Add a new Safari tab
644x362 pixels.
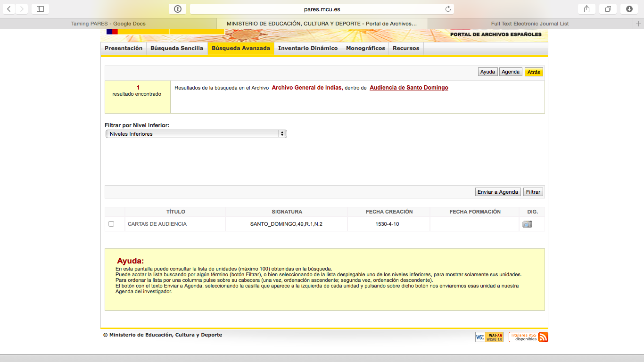pos(639,24)
